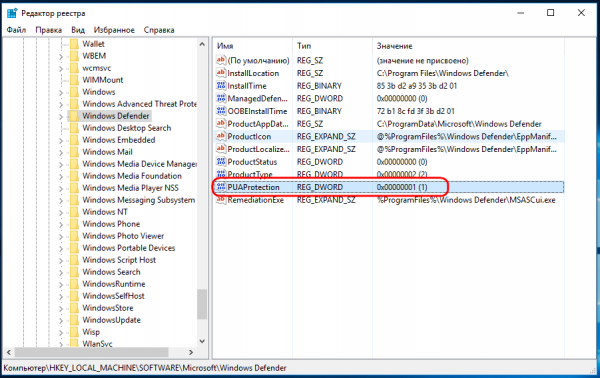Open the Справка menu
The height and width of the screenshot is (378, 600).
point(159,30)
